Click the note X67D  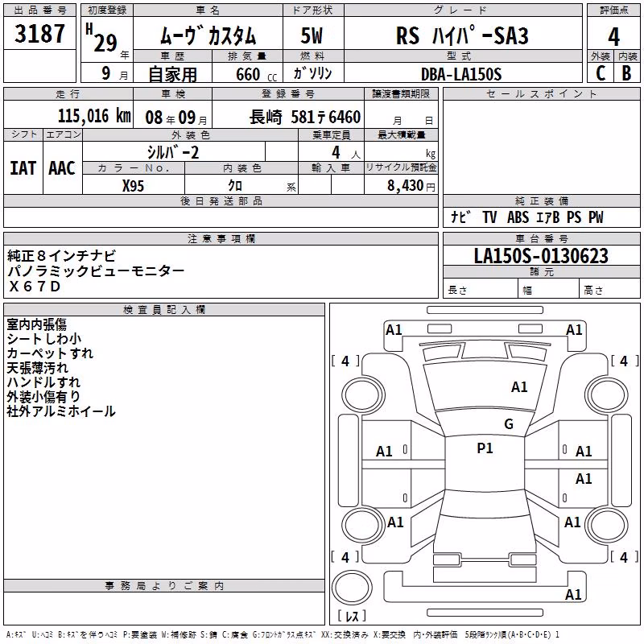(35, 287)
